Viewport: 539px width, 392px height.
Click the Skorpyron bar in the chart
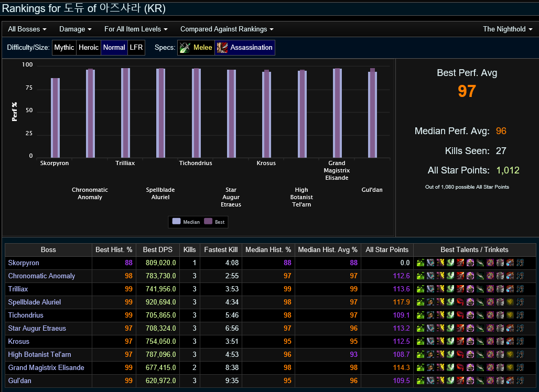tap(56, 118)
